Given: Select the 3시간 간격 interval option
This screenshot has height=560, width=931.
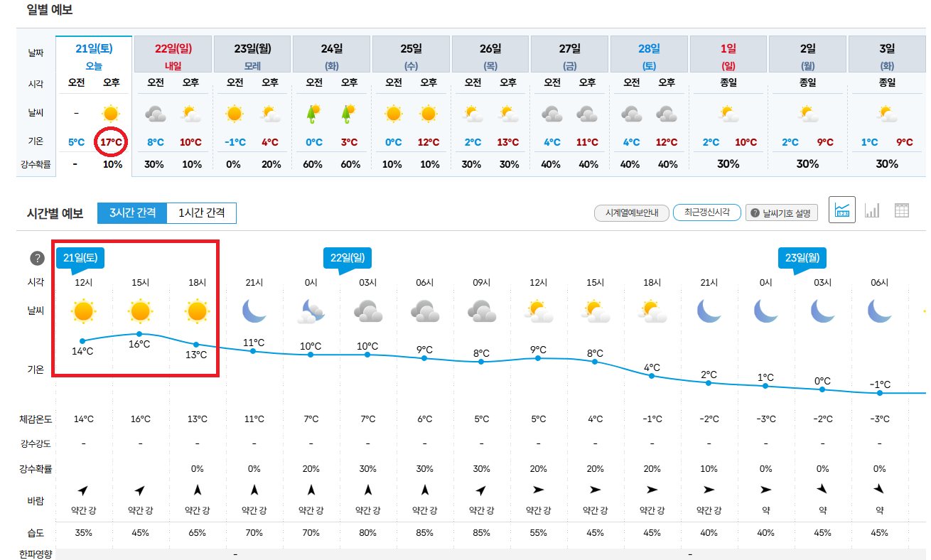Looking at the screenshot, I should [x=132, y=213].
